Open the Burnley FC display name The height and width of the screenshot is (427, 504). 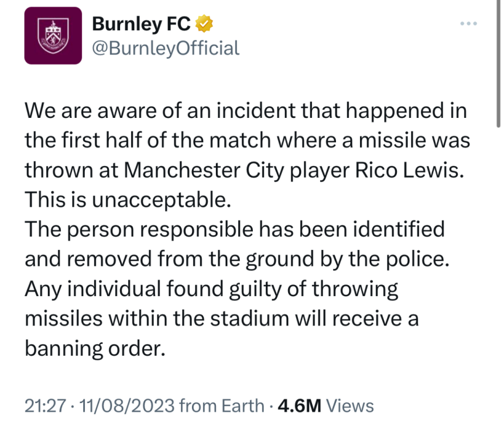click(141, 24)
